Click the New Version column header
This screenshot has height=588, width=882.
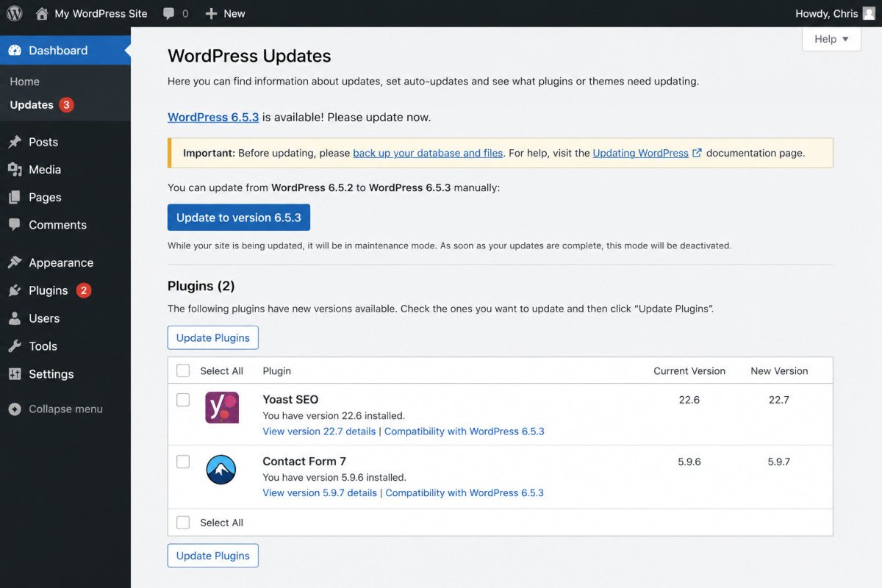779,371
